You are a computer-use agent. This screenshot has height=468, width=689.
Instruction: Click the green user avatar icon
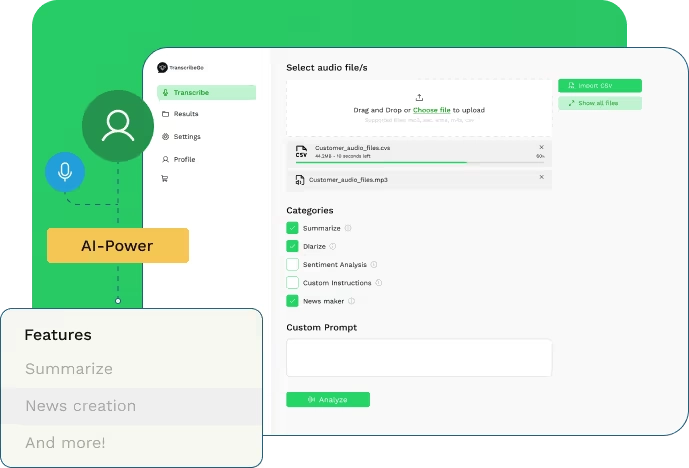click(x=118, y=125)
